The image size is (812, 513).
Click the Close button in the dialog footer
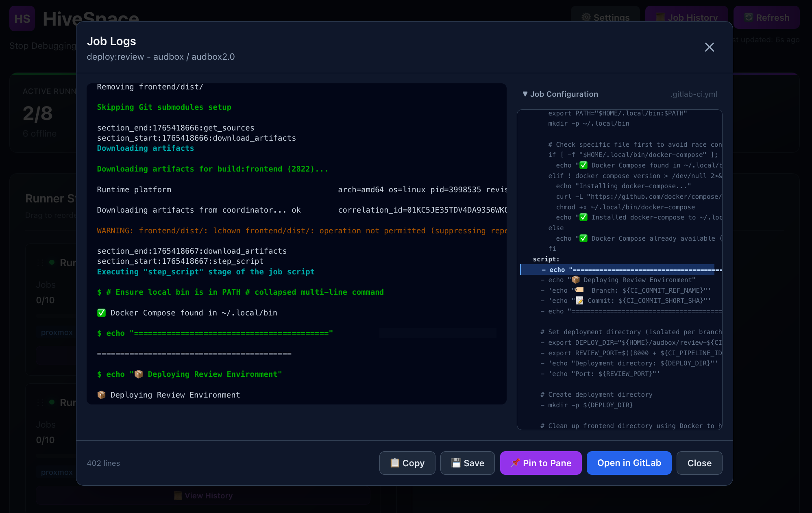click(x=699, y=463)
